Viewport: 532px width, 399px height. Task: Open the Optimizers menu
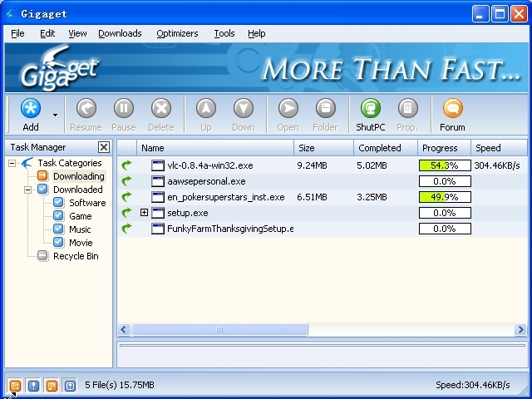[177, 33]
